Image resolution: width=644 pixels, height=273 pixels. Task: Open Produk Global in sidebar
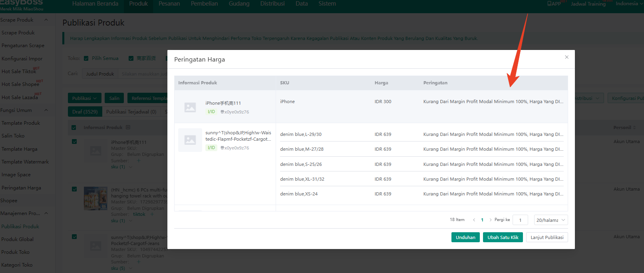click(x=18, y=239)
